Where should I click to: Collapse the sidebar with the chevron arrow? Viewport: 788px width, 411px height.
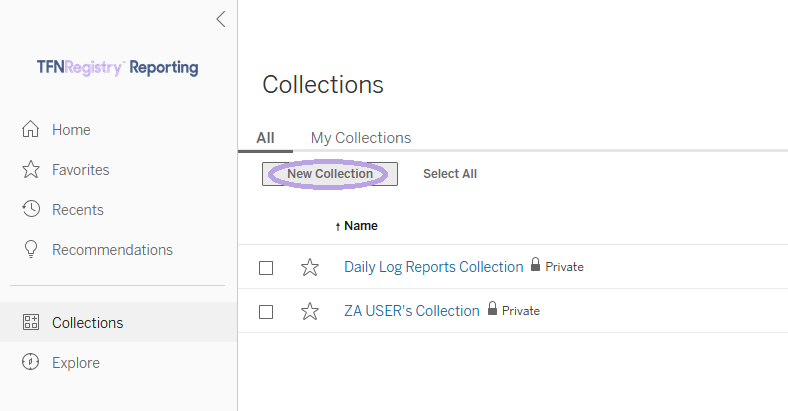click(221, 19)
